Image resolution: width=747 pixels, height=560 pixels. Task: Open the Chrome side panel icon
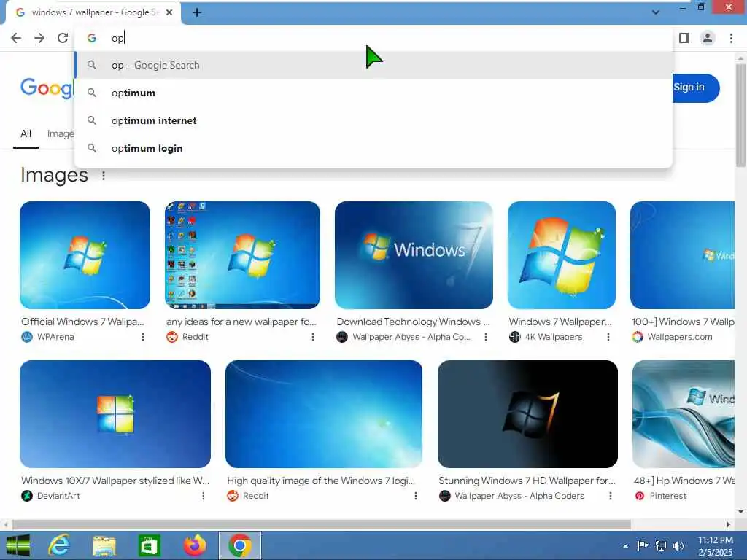tap(684, 38)
